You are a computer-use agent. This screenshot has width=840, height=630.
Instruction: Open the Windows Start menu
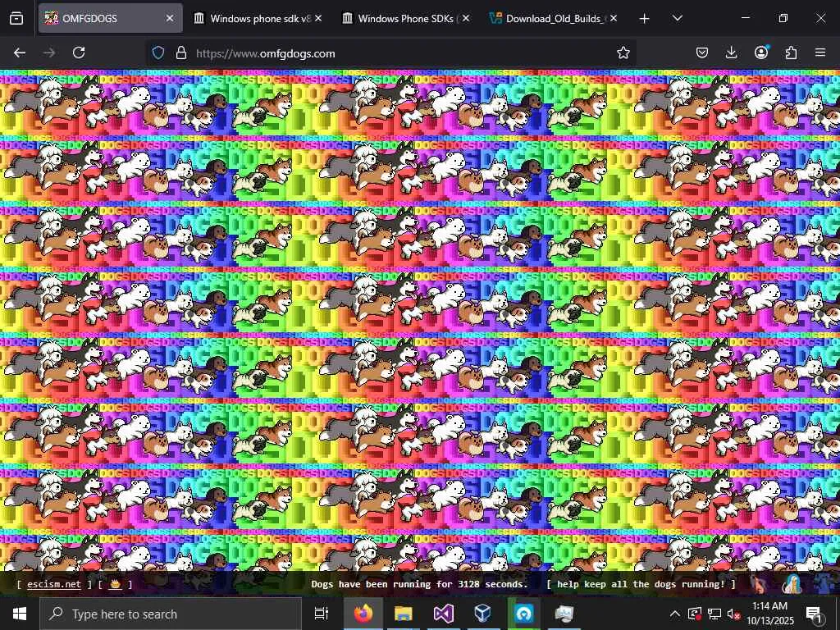pyautogui.click(x=20, y=614)
